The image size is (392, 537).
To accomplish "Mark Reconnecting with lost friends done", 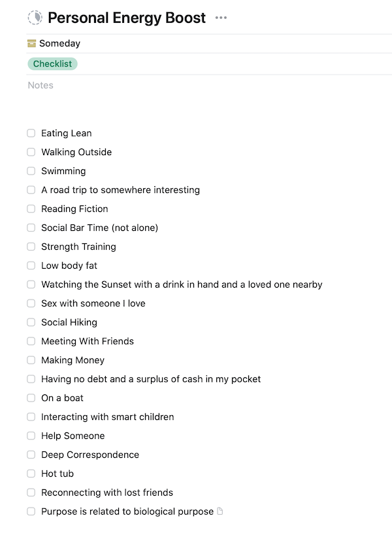I will [x=31, y=493].
